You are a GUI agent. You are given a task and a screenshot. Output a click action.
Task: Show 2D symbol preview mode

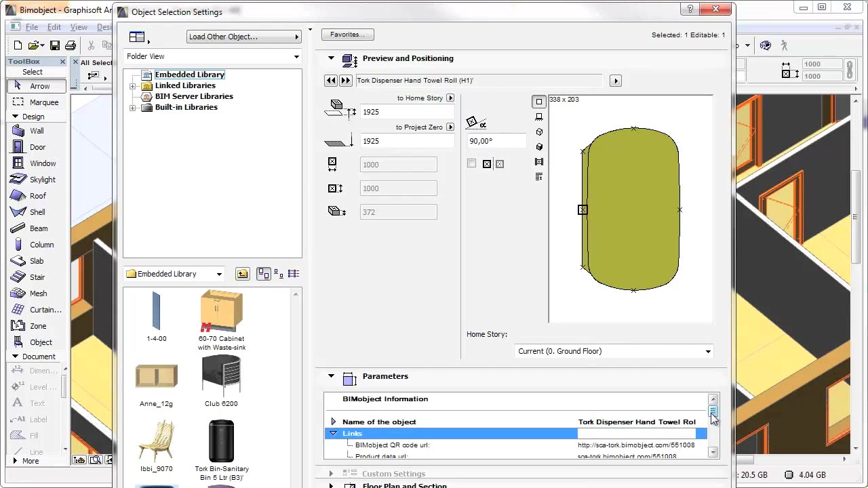click(x=539, y=102)
